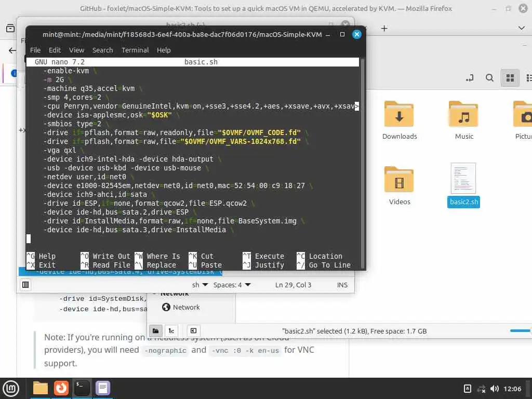Open the terminal Edit menu
532x399 pixels.
click(55, 50)
